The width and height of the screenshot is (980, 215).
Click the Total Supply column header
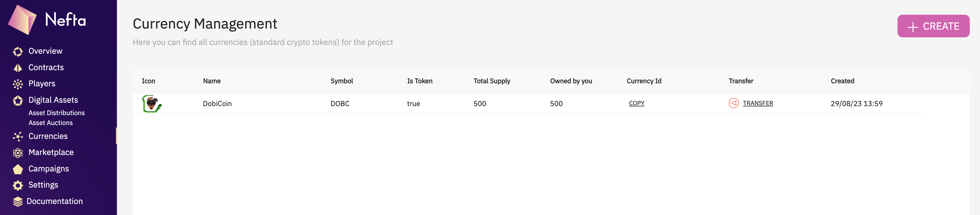click(x=491, y=81)
